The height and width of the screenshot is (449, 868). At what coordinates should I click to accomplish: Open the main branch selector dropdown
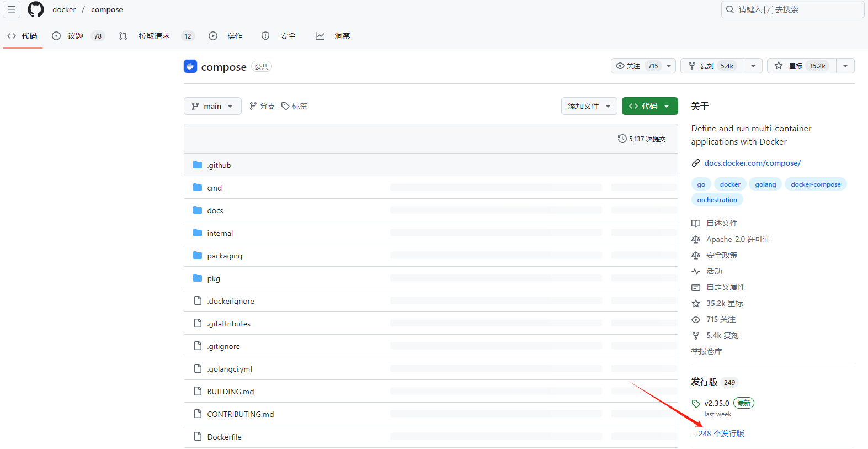(x=212, y=106)
